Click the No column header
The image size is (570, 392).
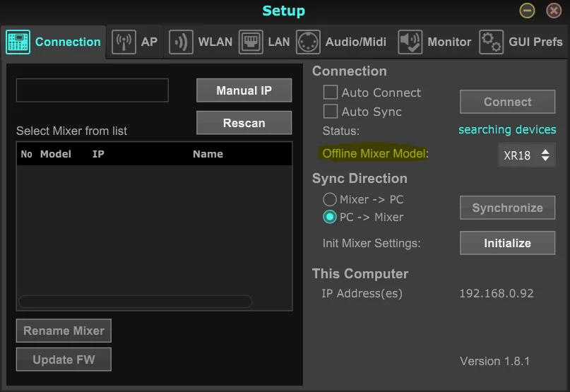(x=27, y=154)
